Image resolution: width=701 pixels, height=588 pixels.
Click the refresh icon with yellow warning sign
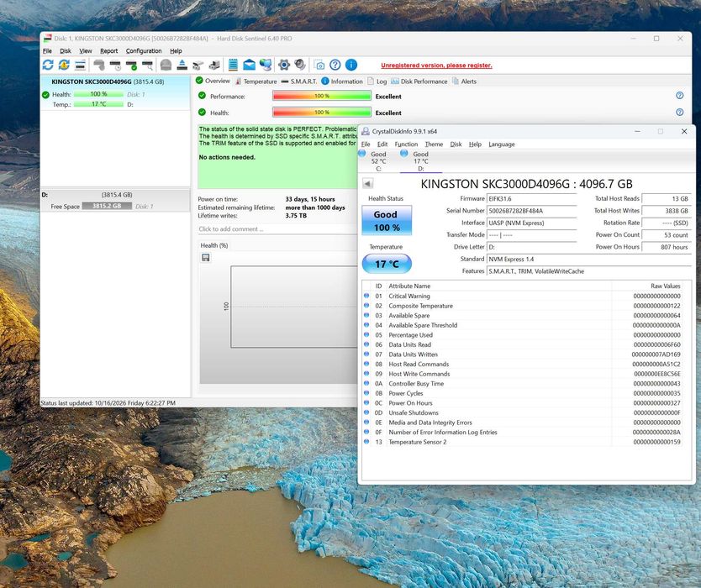[64, 65]
